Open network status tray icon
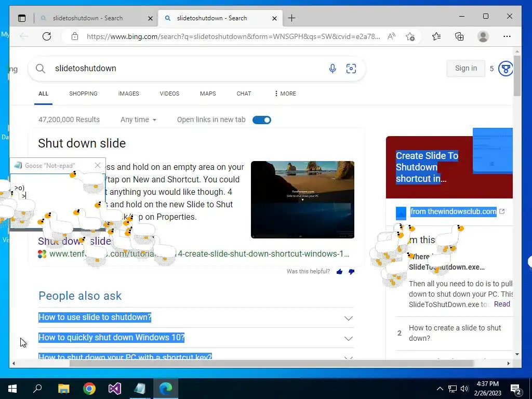Viewport: 532px width, 399px height. [453, 389]
